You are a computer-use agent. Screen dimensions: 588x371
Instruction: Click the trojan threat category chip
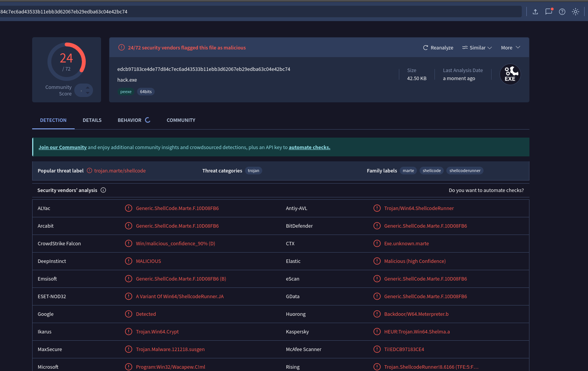(x=253, y=171)
